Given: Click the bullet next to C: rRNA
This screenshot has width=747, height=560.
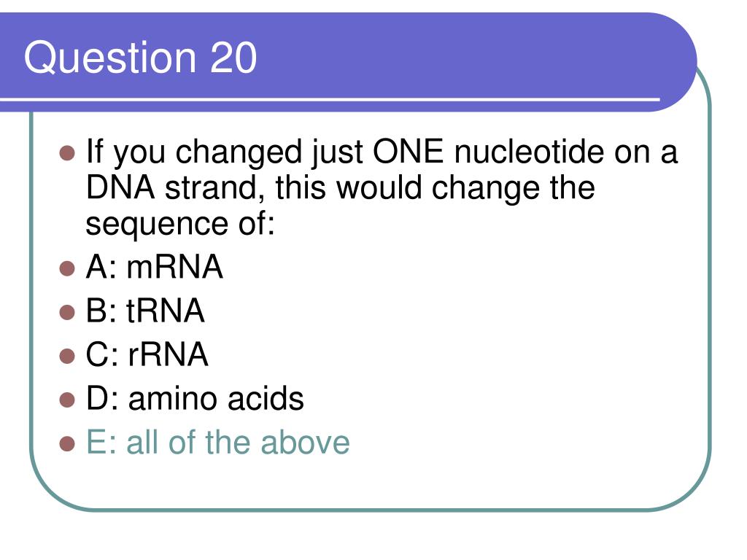Looking at the screenshot, I should (67, 356).
